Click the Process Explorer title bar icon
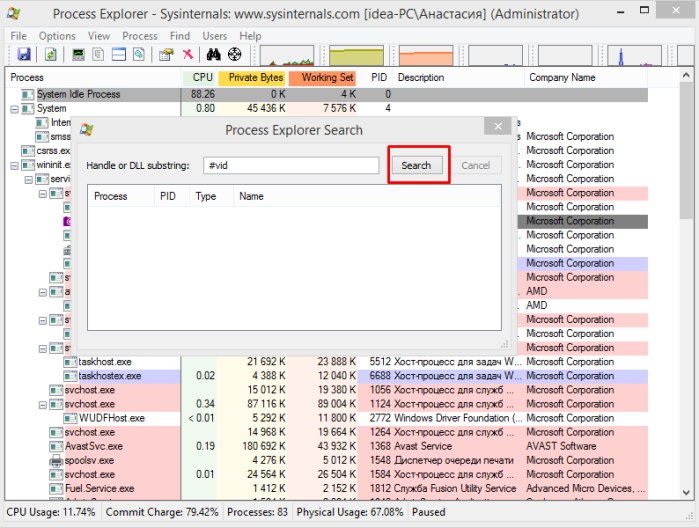Screen dimensions: 699x528 14,13
